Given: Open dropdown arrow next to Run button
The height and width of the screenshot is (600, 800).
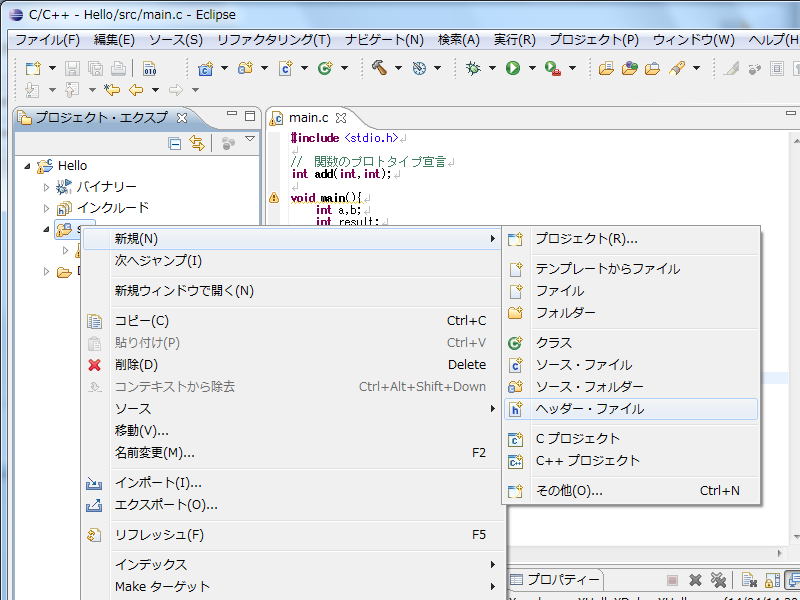Looking at the screenshot, I should (530, 69).
